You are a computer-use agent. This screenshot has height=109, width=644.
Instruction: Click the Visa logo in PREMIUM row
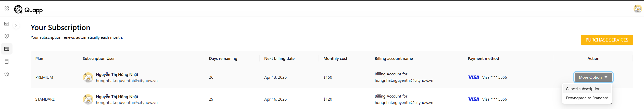pyautogui.click(x=473, y=77)
